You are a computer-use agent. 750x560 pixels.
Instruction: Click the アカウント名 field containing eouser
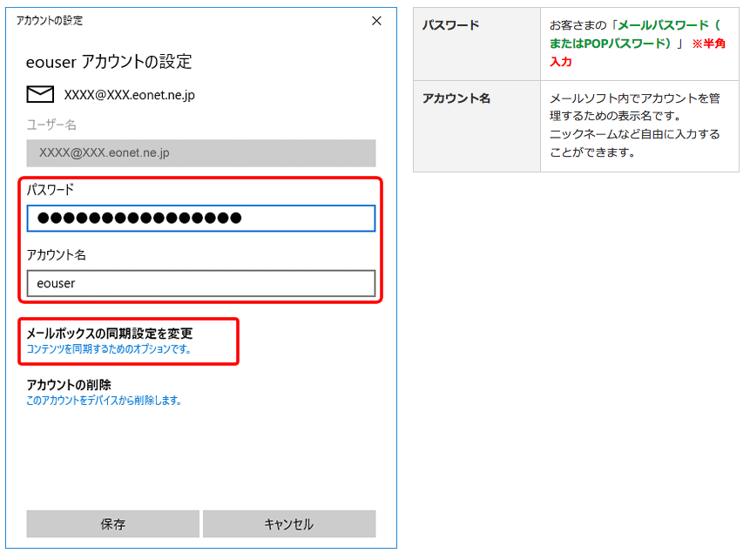click(200, 283)
